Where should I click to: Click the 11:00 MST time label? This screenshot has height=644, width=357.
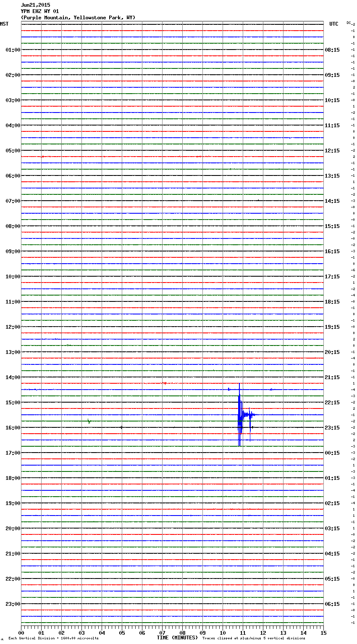coord(13,302)
